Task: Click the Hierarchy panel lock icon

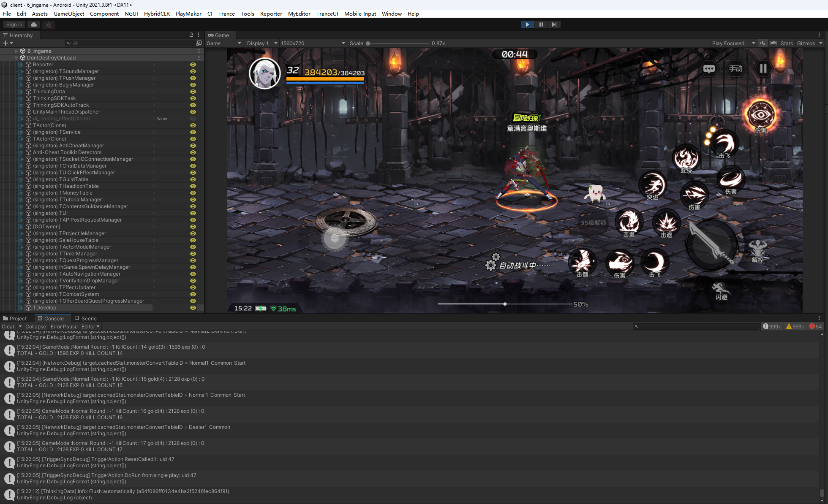Action: tap(191, 35)
